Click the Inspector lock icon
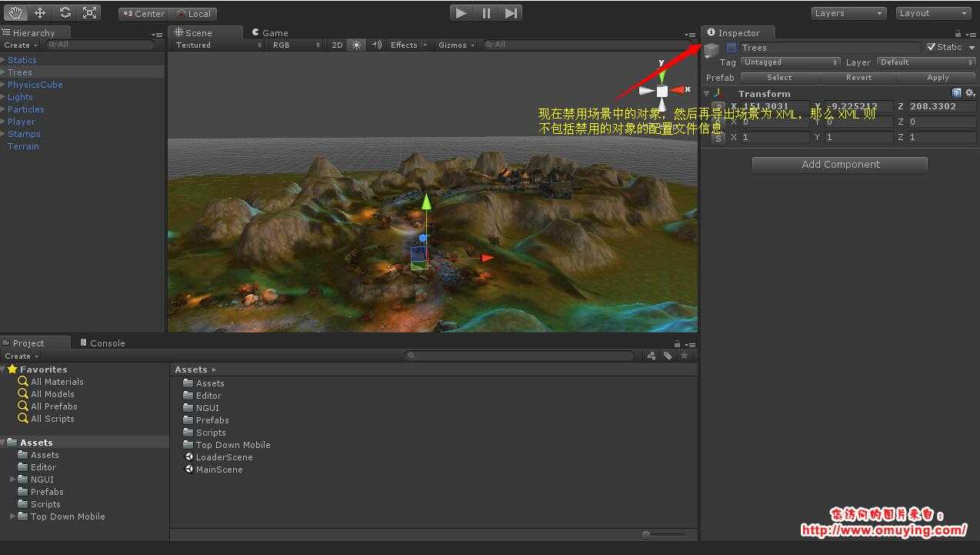 tap(958, 33)
